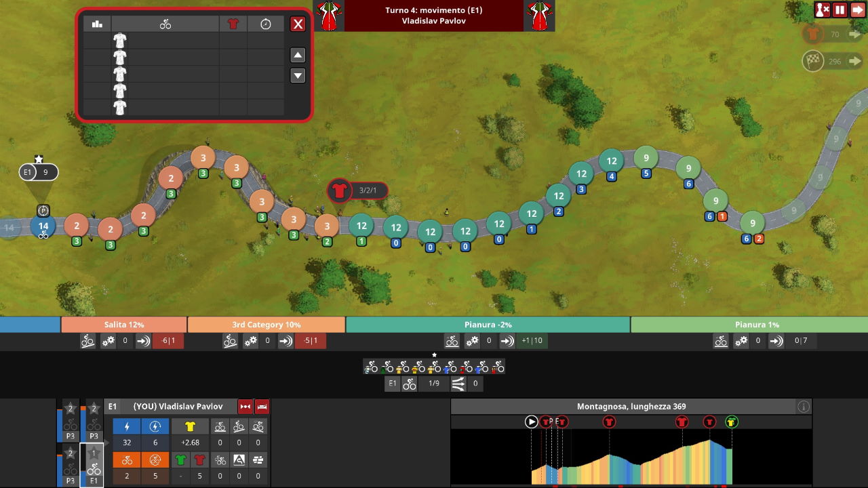Expand the checkered flag 296 indicator
This screenshot has height=488, width=868.
(834, 61)
